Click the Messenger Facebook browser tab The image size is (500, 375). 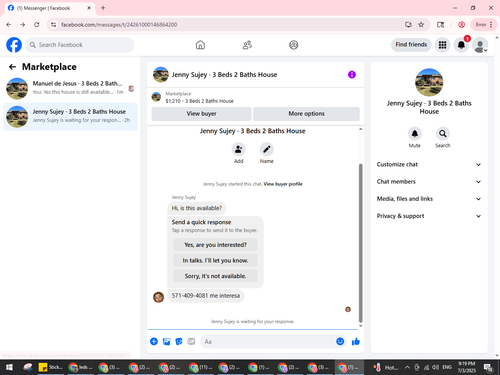click(50, 8)
